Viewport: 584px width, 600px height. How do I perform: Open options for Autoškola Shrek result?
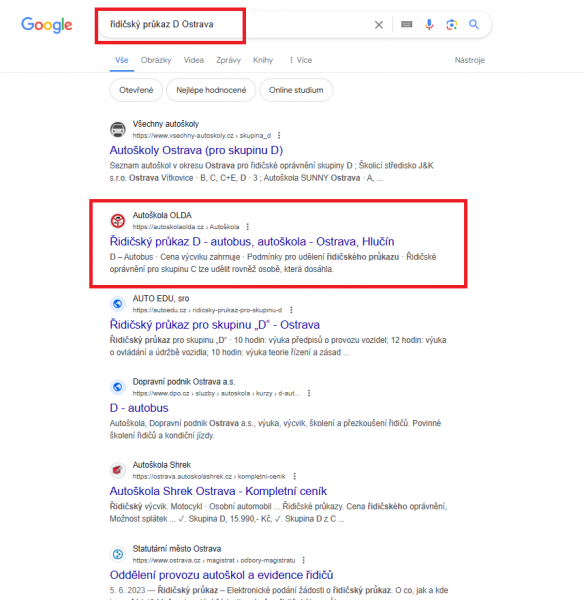[x=294, y=476]
